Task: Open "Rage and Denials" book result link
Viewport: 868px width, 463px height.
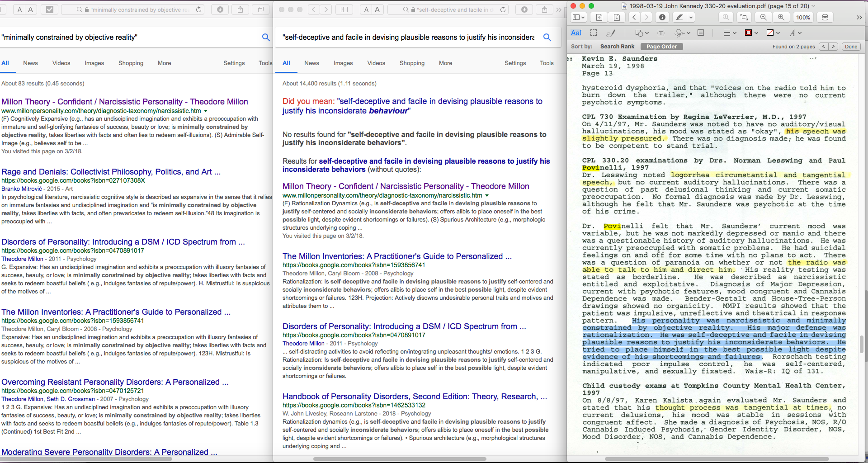Action: pyautogui.click(x=111, y=172)
